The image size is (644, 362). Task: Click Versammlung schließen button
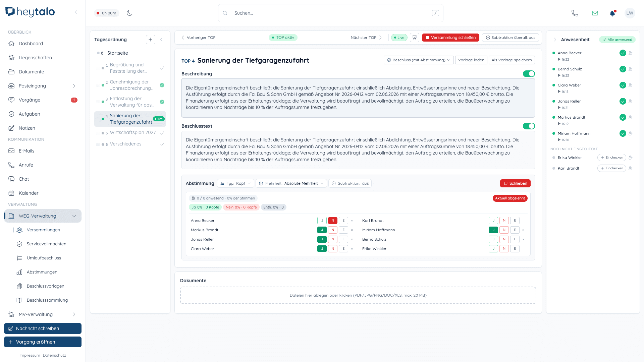click(x=450, y=38)
